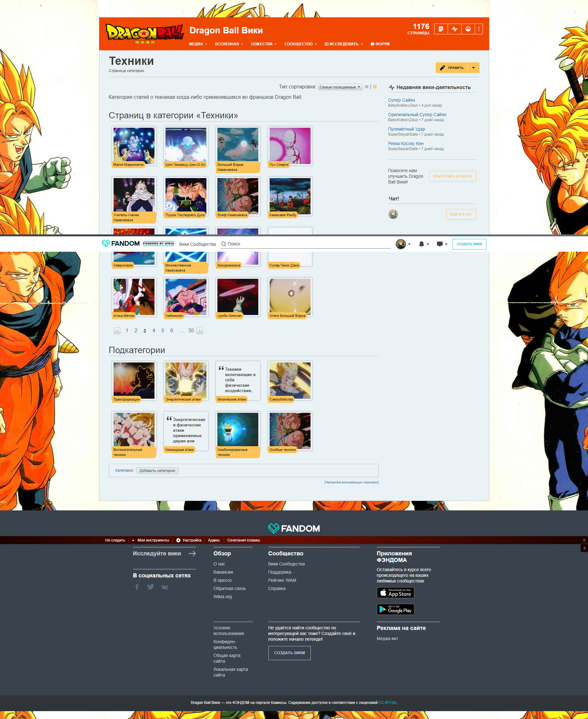
Task: Switch to gallery grid view icon
Action: [375, 87]
